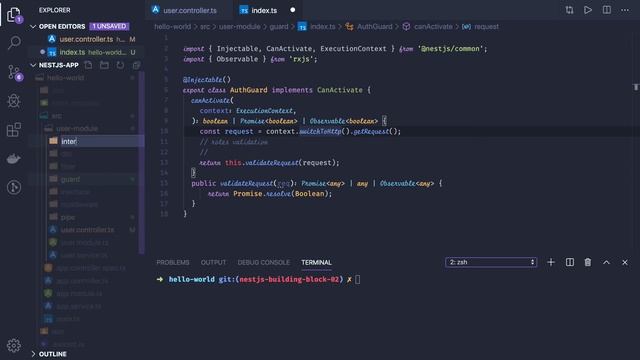Click the TS file icon in breadcrumb index.ts
This screenshot has width=640, height=360.
click(x=302, y=27)
